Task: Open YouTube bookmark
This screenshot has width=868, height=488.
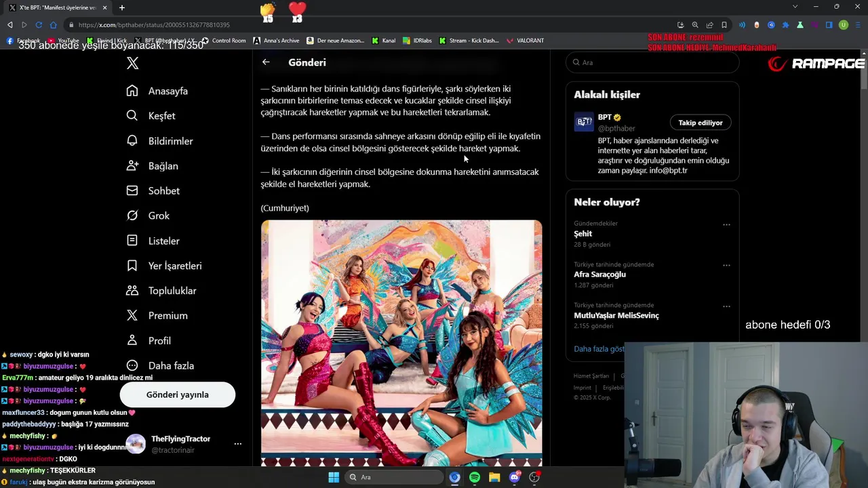Action: point(63,41)
